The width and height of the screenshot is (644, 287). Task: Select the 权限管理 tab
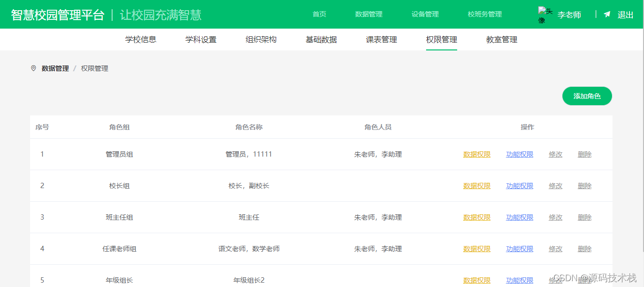click(442, 40)
